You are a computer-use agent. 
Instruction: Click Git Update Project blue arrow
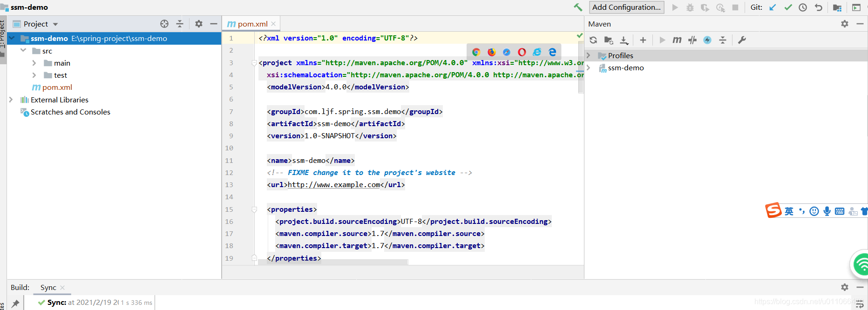pyautogui.click(x=773, y=7)
